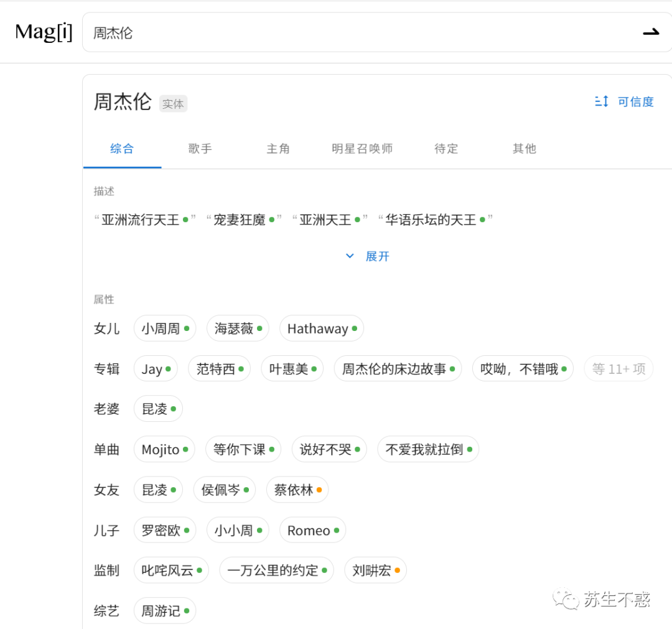Screen dimensions: 672x629
Task: Open album tag 周杰伦的床边故事
Action: 398,368
